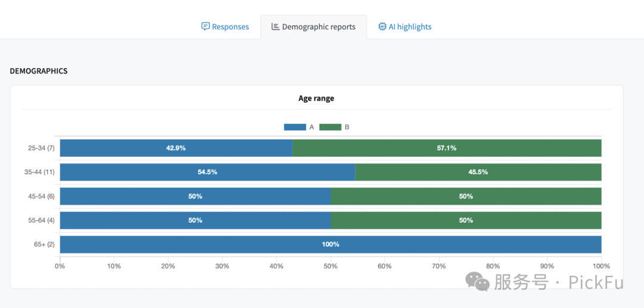
Task: Click the blue 50% bar for 55-64
Action: pos(195,220)
